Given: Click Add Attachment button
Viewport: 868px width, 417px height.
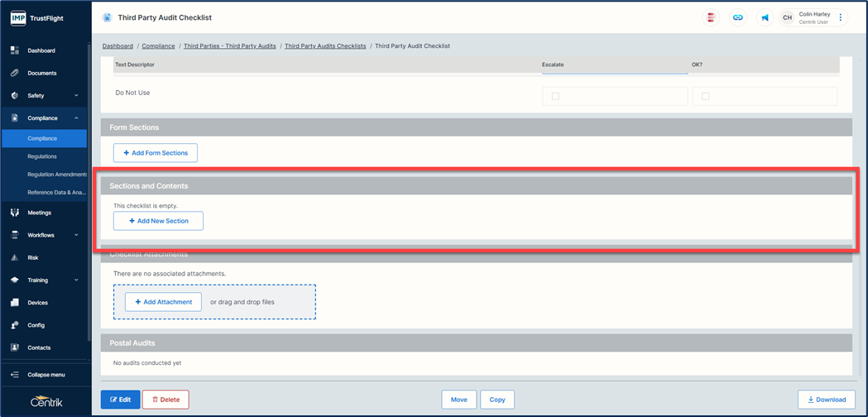Looking at the screenshot, I should click(x=163, y=302).
